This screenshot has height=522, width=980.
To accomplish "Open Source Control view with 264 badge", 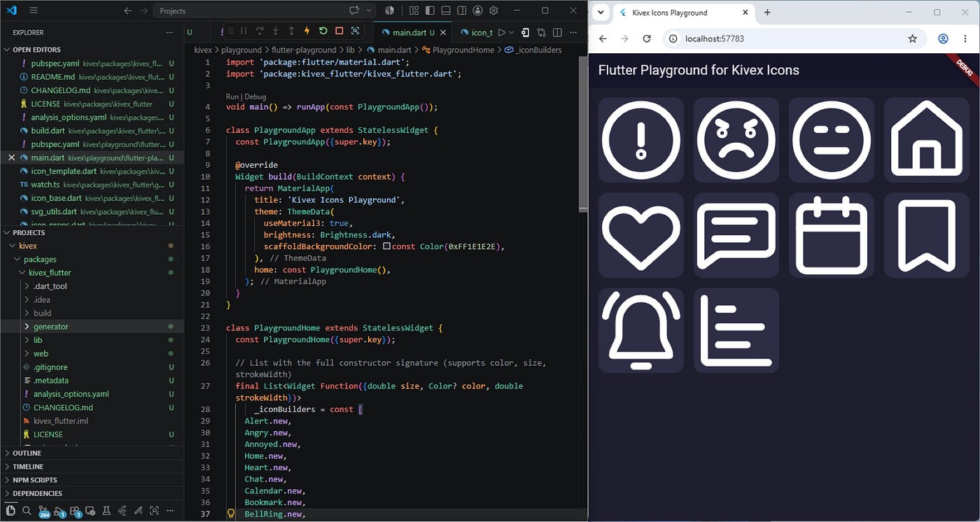I will [43, 512].
